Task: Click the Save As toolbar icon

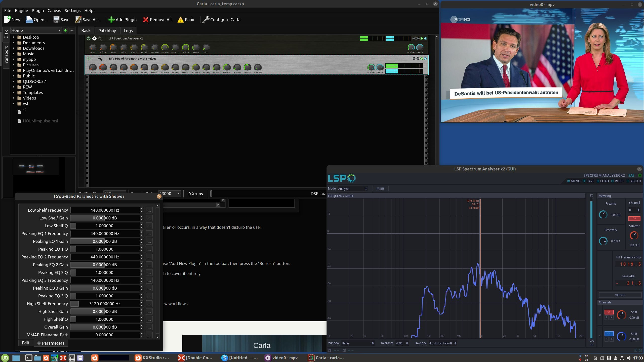Action: [x=78, y=20]
